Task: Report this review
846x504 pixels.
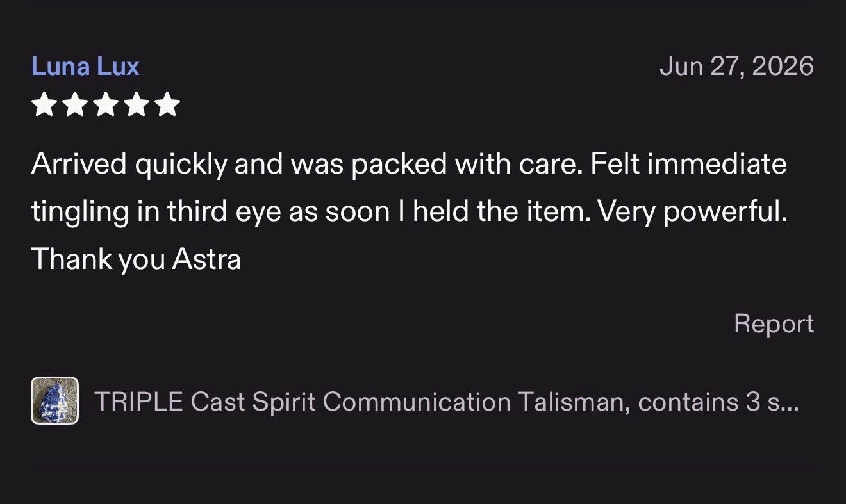Action: (x=774, y=323)
